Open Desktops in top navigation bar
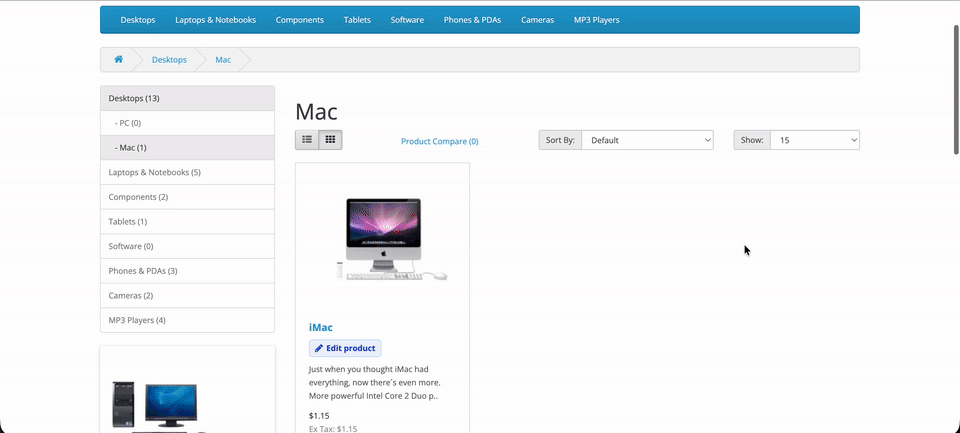The image size is (960, 433). [x=138, y=20]
